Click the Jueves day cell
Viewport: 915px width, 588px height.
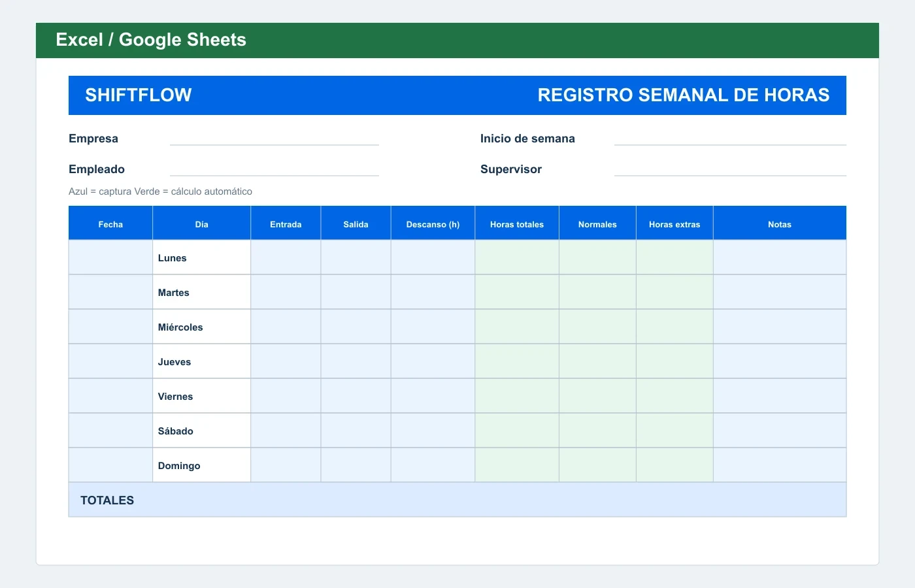tap(202, 361)
